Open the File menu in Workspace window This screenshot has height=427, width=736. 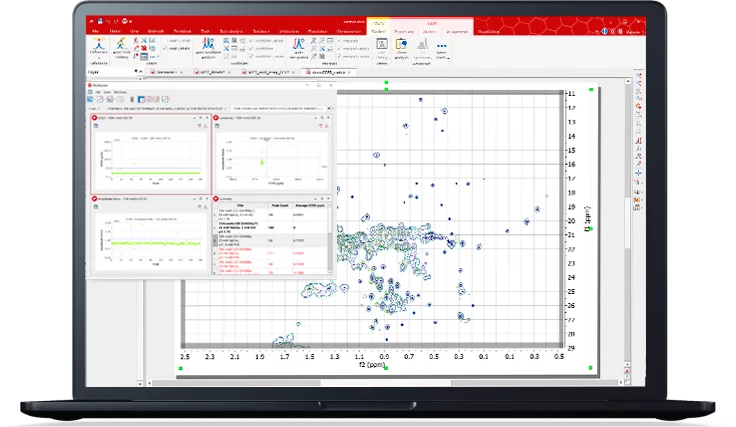pos(98,92)
